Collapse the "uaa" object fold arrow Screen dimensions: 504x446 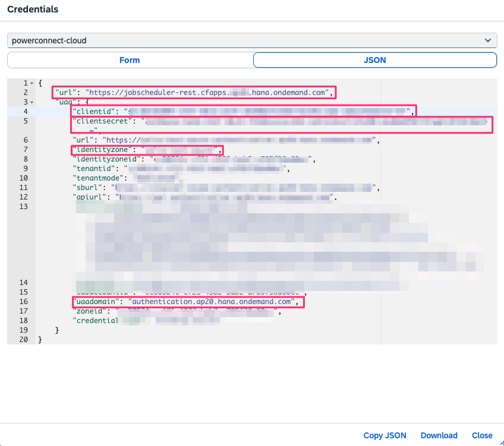click(32, 102)
